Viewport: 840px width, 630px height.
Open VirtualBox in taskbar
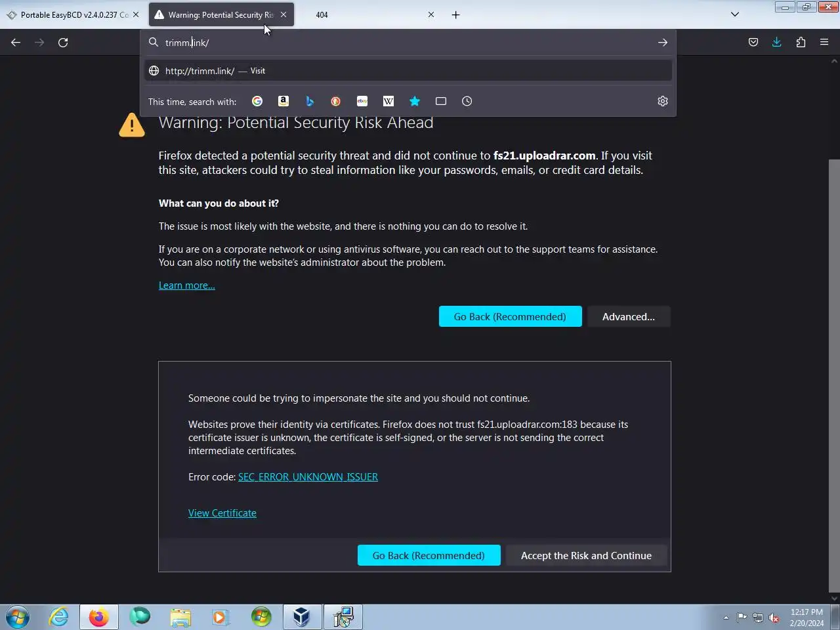click(302, 617)
